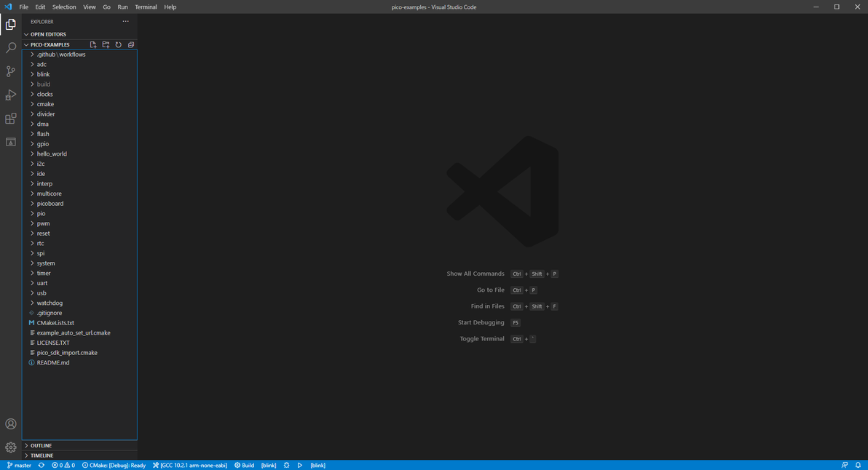Expand the watchdog folder

[x=79, y=303]
